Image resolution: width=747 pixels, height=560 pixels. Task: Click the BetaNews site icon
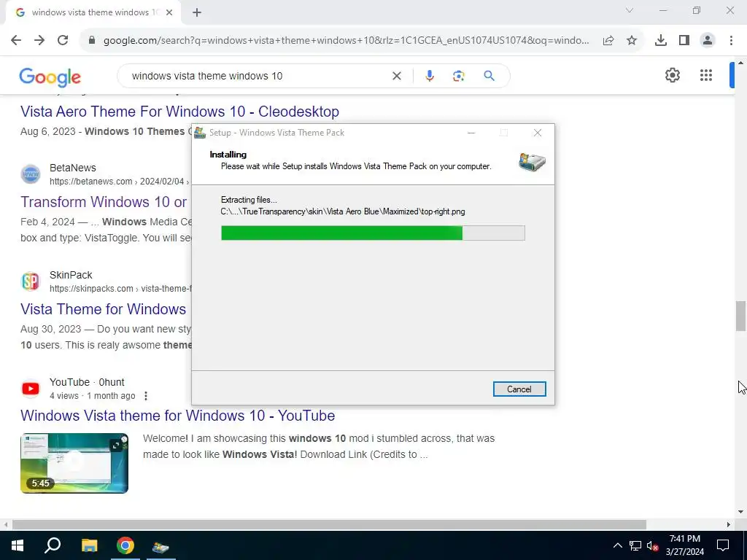coord(31,174)
